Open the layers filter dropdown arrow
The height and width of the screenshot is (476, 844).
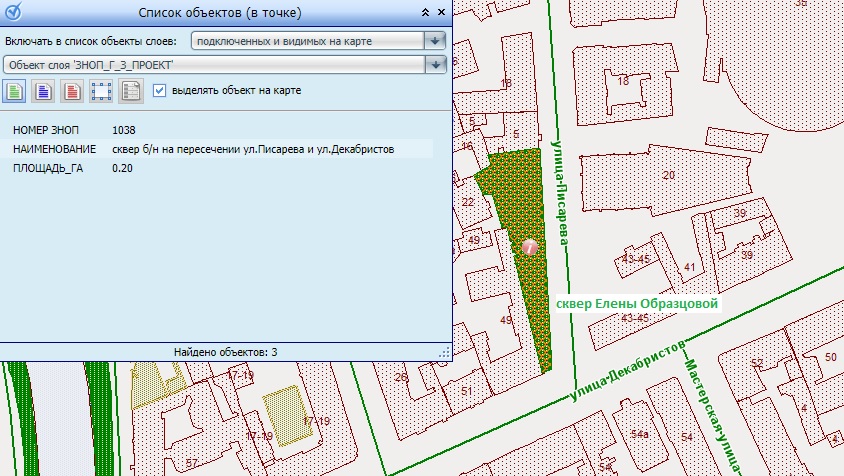pyautogui.click(x=434, y=41)
